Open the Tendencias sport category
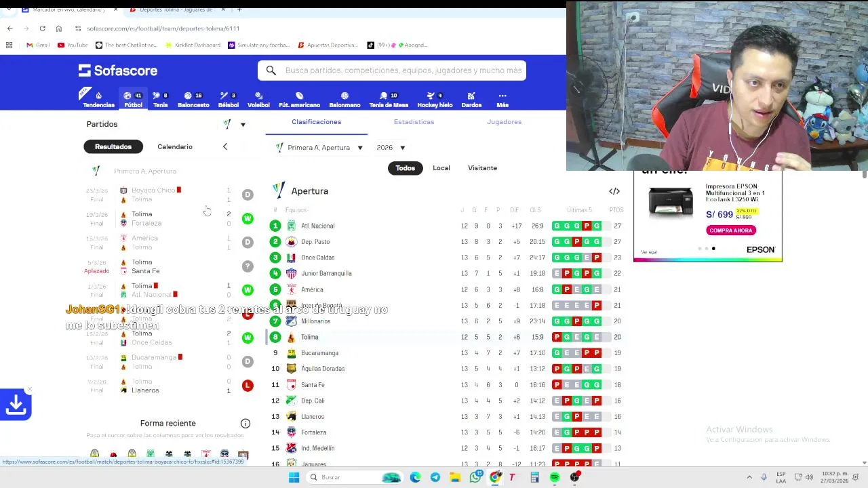Viewport: 868px width, 488px height. pyautogui.click(x=98, y=100)
